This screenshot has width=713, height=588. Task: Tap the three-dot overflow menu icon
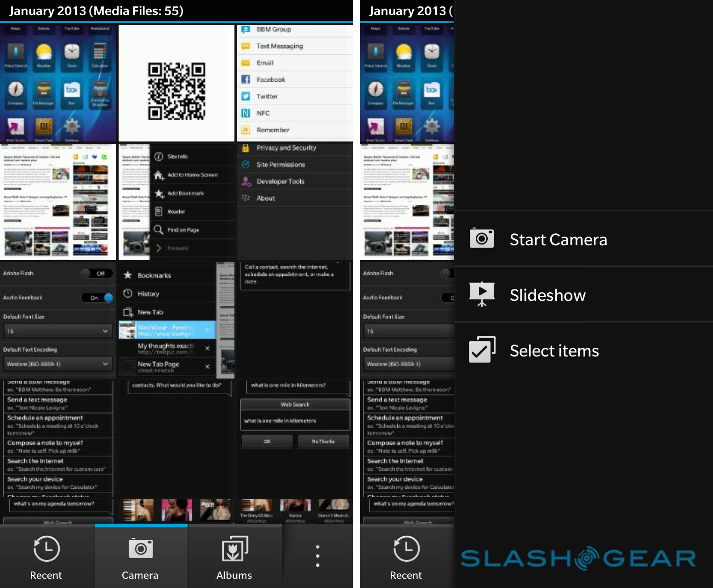click(x=317, y=556)
